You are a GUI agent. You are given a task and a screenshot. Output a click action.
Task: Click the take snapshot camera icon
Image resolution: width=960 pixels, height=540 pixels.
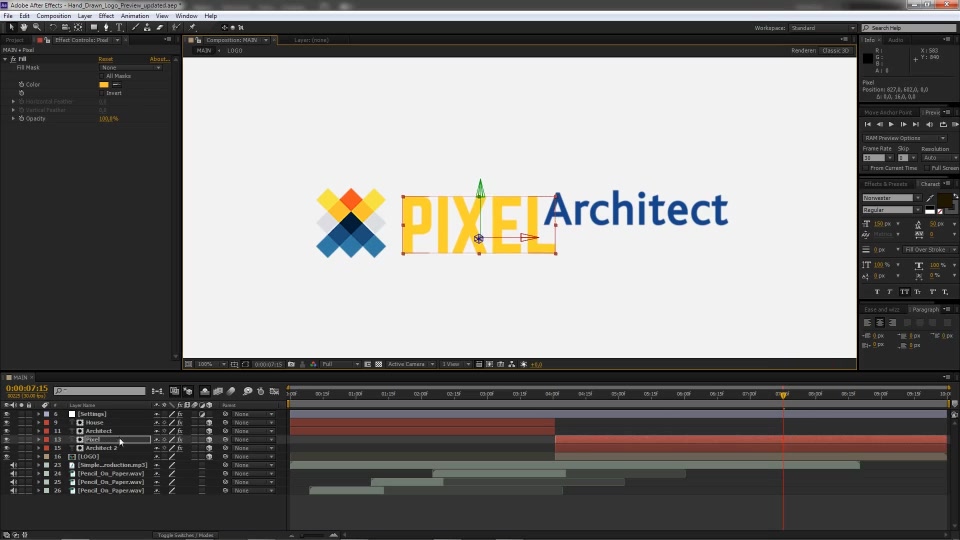pos(291,364)
